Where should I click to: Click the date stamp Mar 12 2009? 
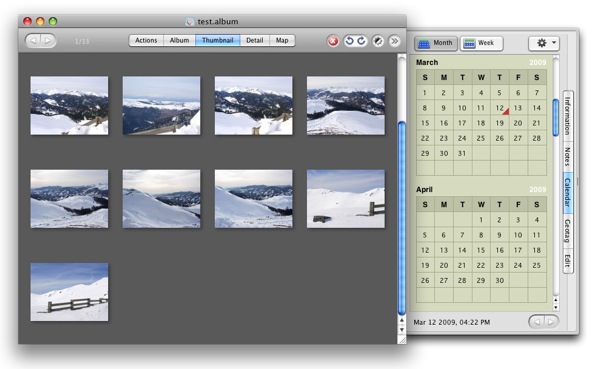pos(452,322)
